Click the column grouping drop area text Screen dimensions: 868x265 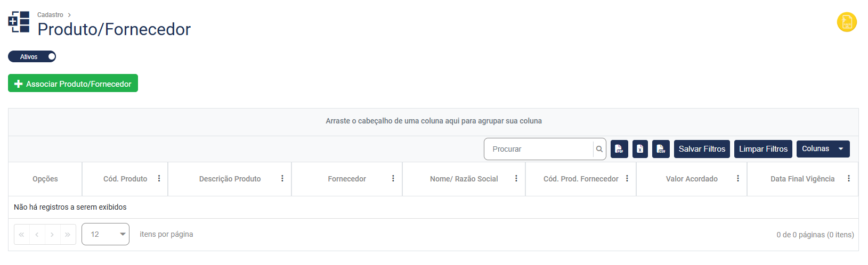434,121
